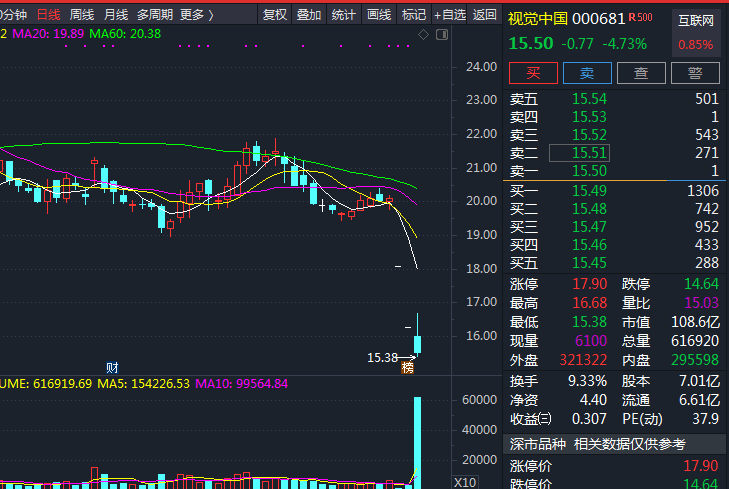Click 涨停价 17.90 row

point(614,466)
